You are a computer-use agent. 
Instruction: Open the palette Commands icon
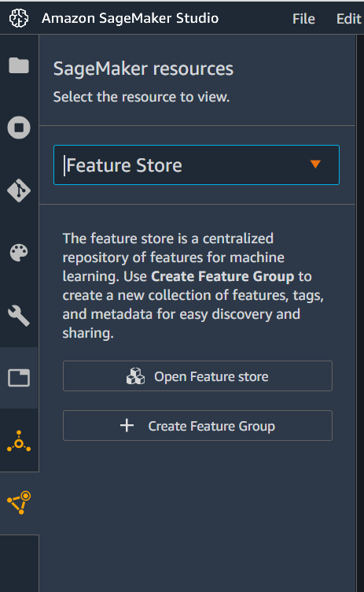pos(19,253)
